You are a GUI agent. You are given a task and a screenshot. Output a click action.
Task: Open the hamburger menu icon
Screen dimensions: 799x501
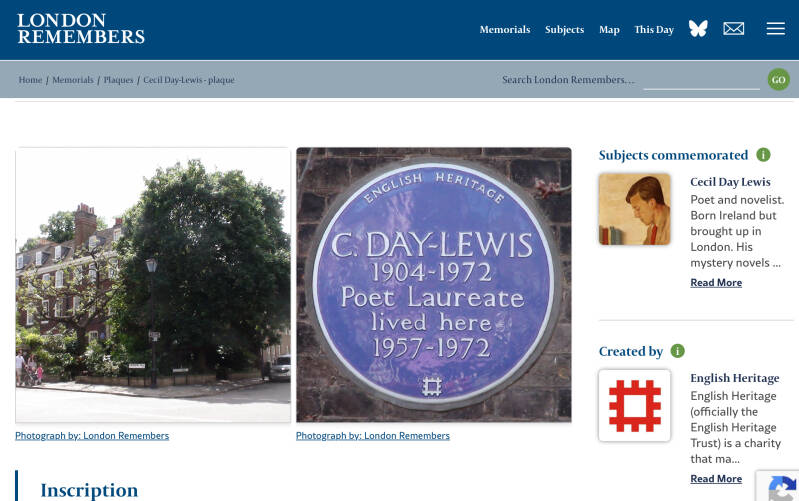(x=776, y=29)
